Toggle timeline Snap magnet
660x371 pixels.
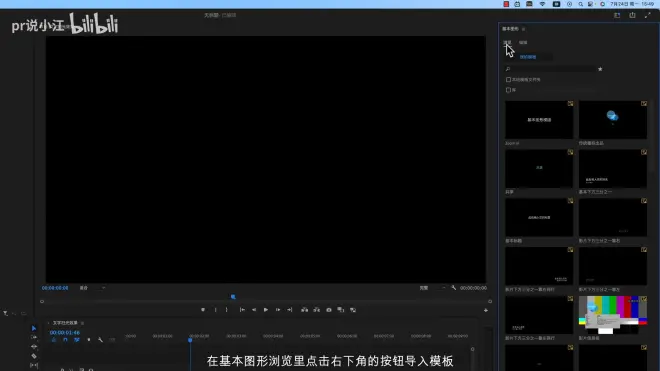pyautogui.click(x=65, y=340)
